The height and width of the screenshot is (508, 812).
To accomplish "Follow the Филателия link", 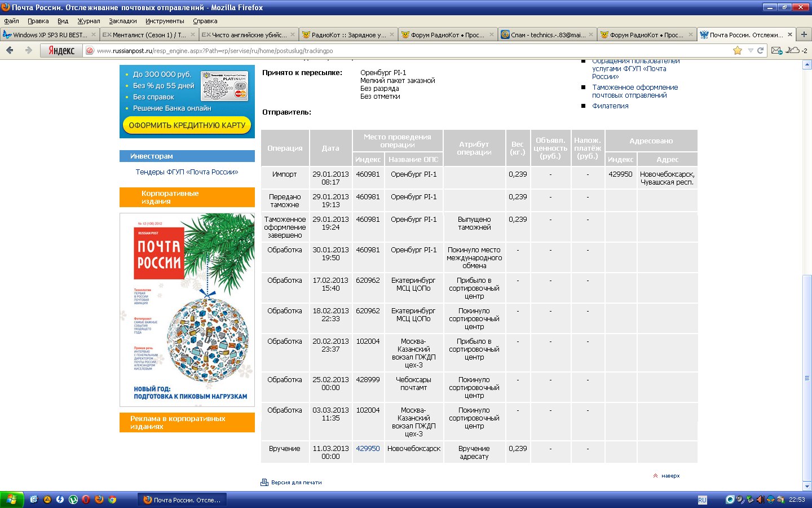I will 610,106.
